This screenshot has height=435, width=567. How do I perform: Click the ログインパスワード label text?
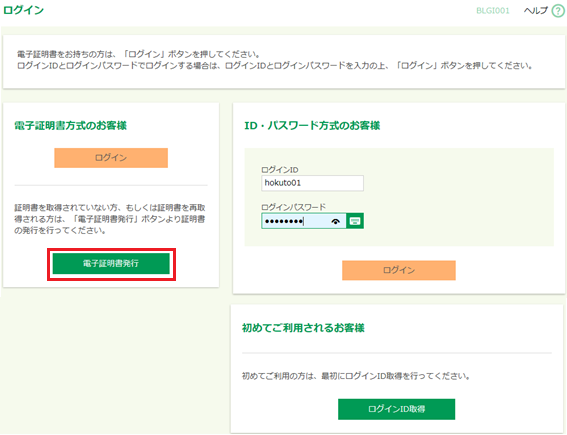click(293, 207)
